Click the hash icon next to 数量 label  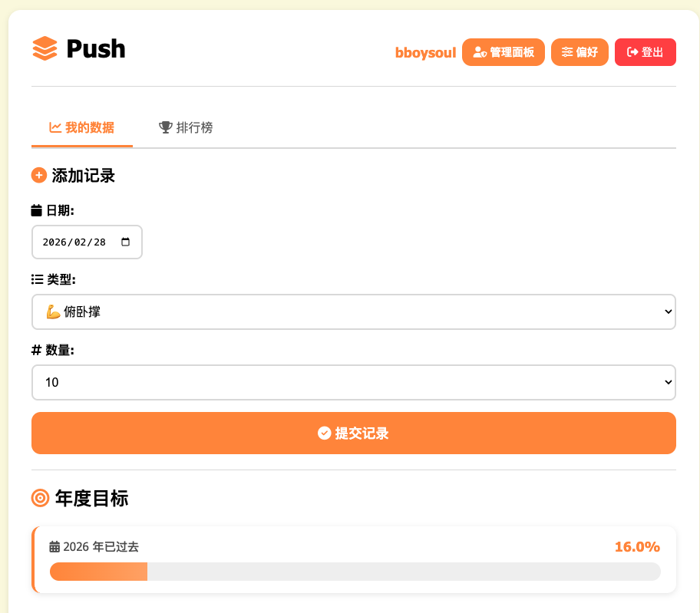point(38,350)
